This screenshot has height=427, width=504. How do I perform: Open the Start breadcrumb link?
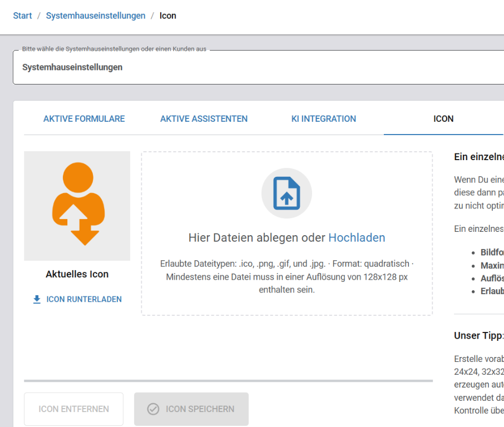tap(22, 16)
